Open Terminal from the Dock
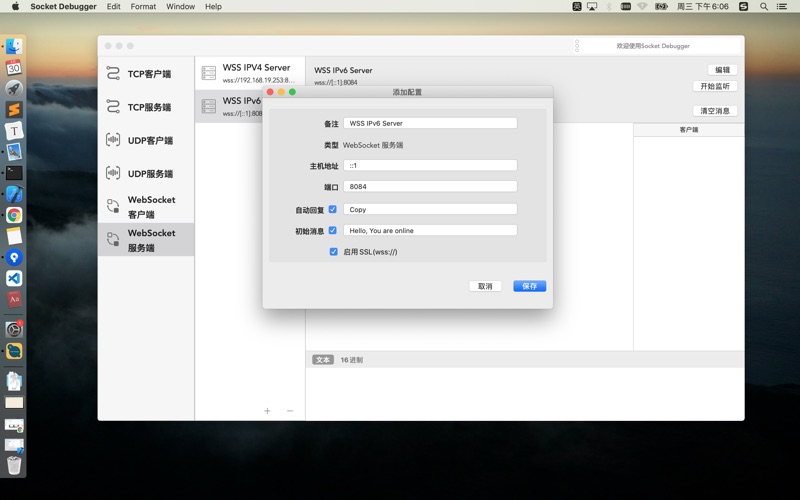This screenshot has width=800, height=500. (14, 173)
